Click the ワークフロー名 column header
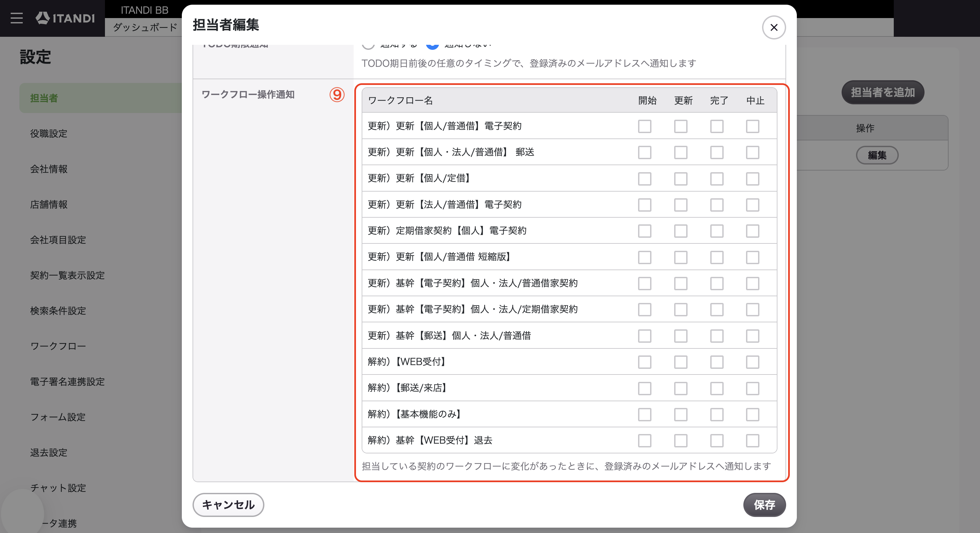 click(x=400, y=100)
